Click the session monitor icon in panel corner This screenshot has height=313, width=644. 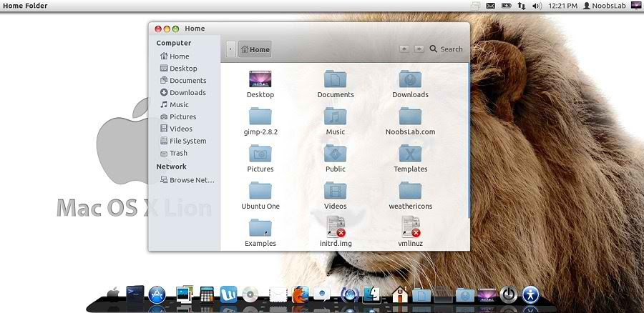[636, 5]
